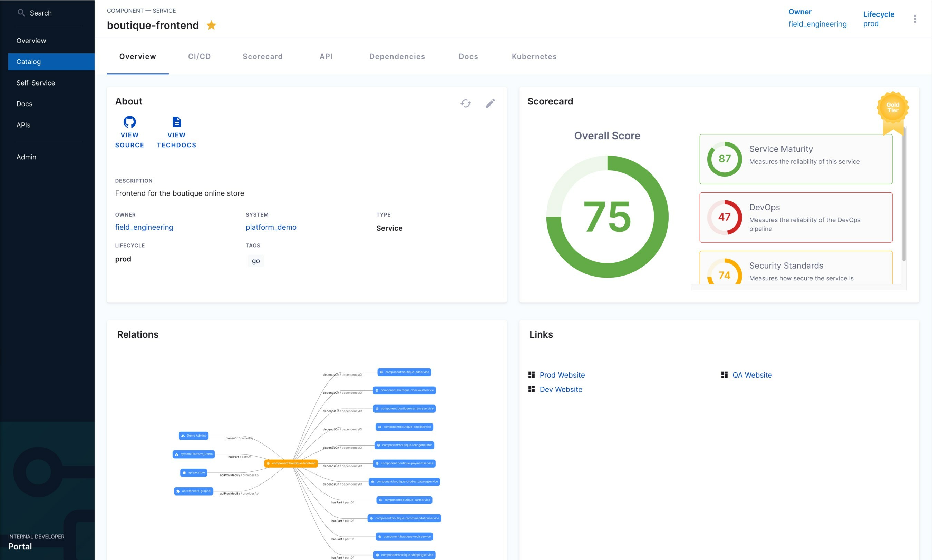Open the Dev Website link

pos(561,389)
